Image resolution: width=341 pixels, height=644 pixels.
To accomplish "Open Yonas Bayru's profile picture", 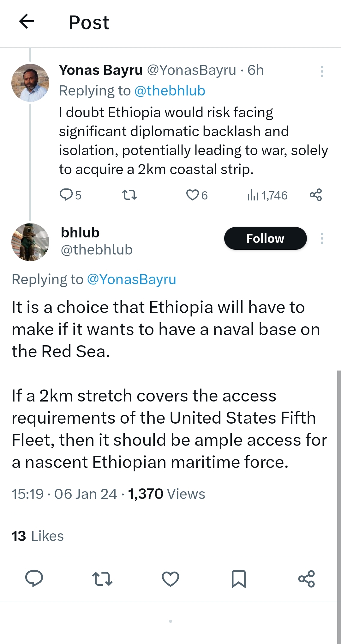I will pos(30,83).
